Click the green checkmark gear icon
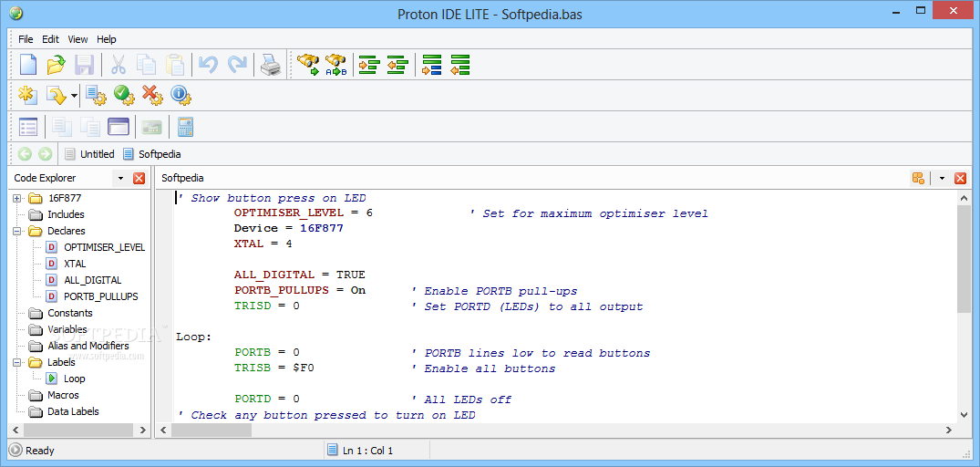The image size is (980, 467). [x=124, y=95]
